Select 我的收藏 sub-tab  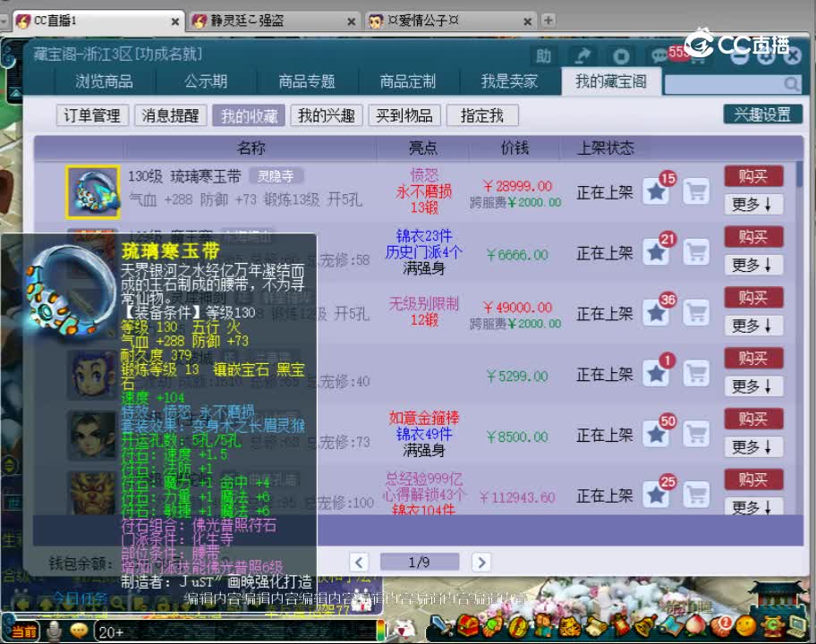(x=249, y=115)
